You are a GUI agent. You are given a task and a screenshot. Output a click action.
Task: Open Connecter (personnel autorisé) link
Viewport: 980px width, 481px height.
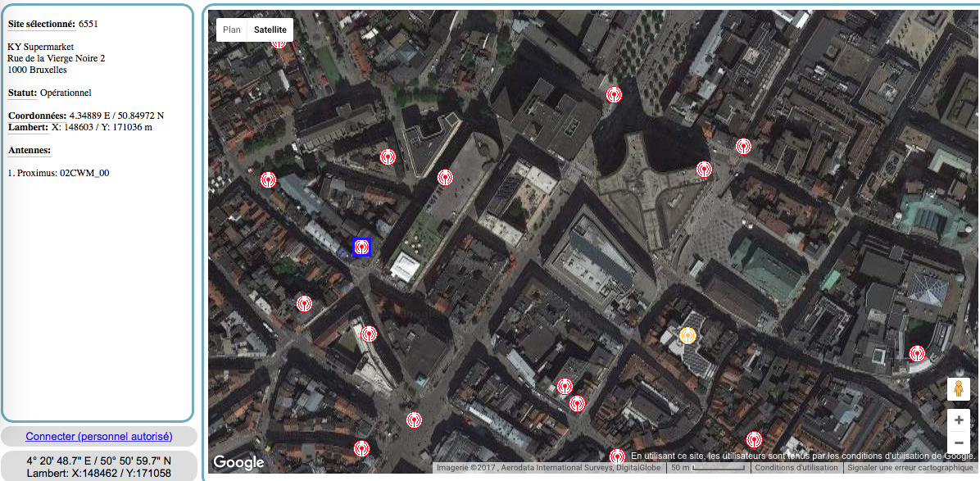click(99, 436)
